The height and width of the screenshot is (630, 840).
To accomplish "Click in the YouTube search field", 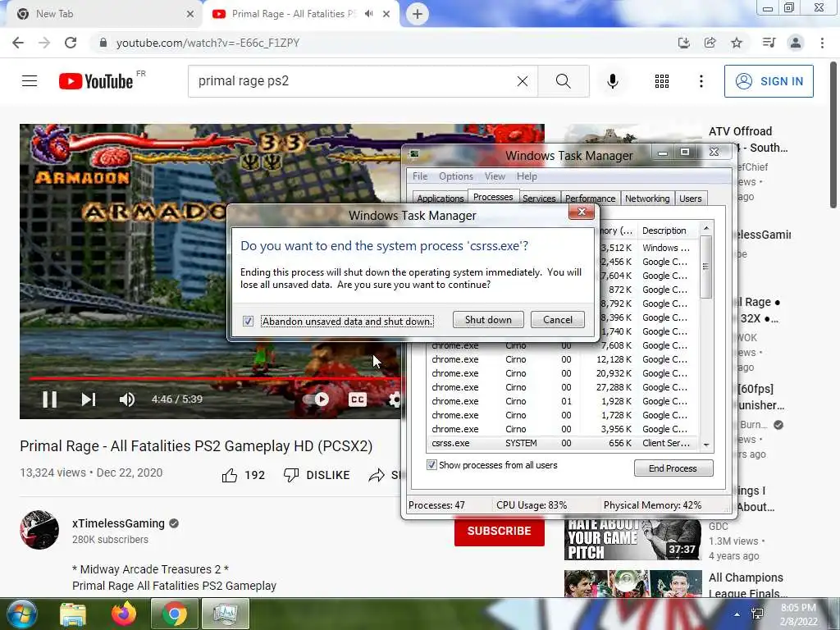I will point(354,81).
